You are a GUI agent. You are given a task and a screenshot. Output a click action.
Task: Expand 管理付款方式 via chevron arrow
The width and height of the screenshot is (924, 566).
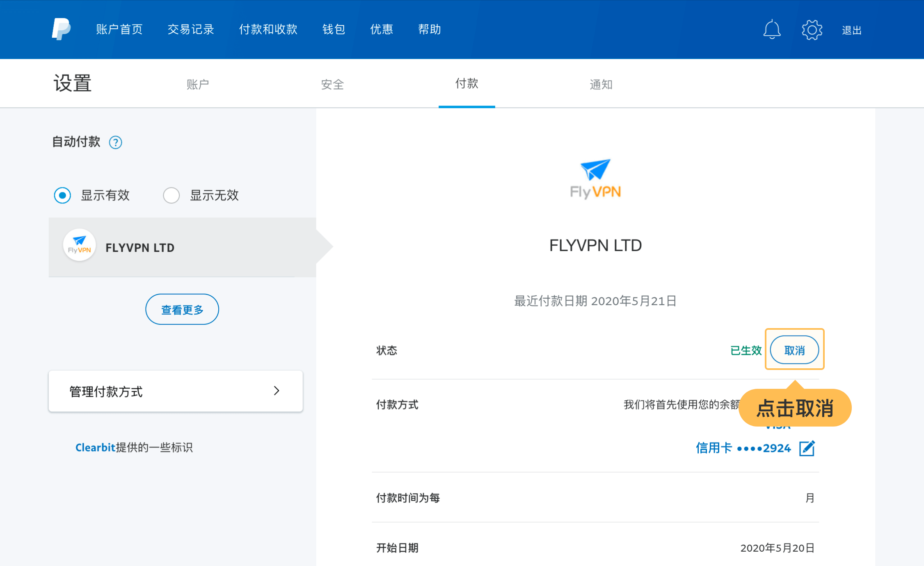pos(277,391)
